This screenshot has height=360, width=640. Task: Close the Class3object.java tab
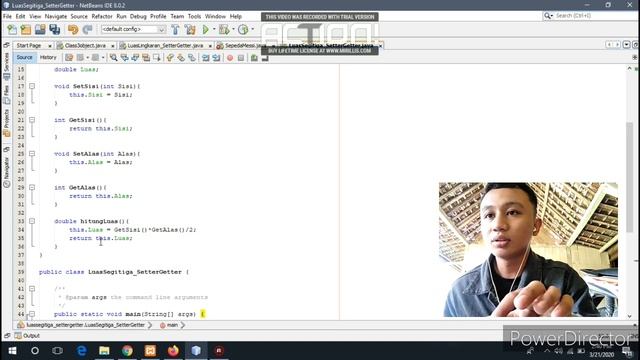(113, 46)
